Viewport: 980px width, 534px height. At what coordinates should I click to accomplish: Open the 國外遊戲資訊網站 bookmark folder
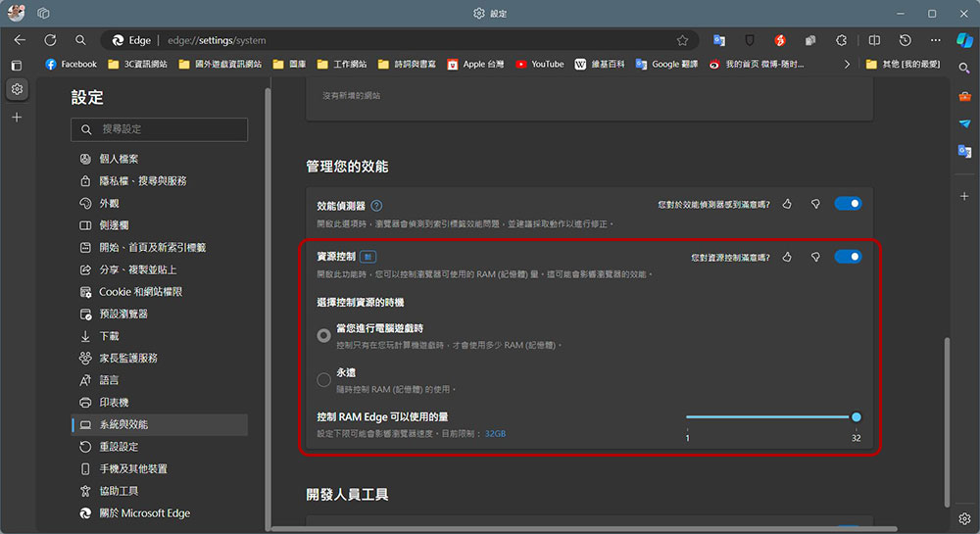click(x=220, y=65)
